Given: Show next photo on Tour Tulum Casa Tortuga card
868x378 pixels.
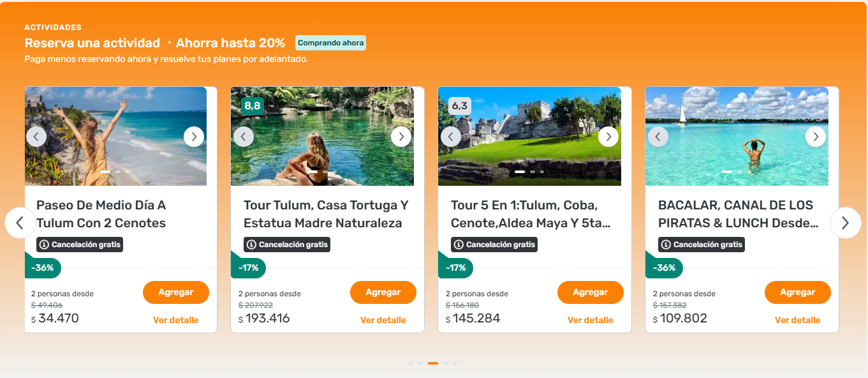Looking at the screenshot, I should 401,137.
